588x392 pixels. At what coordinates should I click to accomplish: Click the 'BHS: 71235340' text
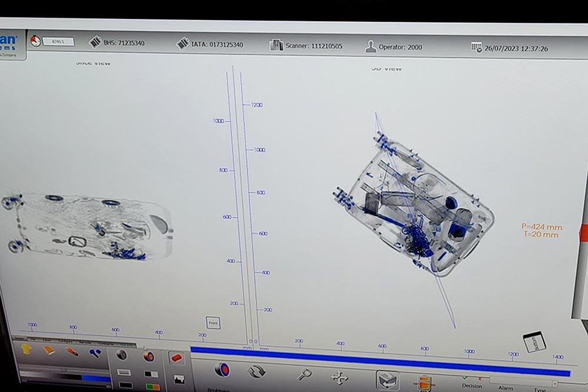(x=123, y=43)
